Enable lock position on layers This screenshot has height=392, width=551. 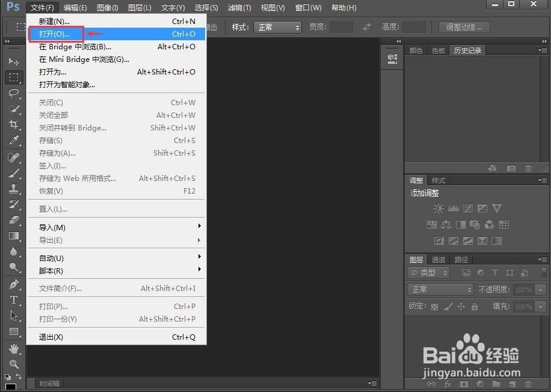pyautogui.click(x=460, y=306)
